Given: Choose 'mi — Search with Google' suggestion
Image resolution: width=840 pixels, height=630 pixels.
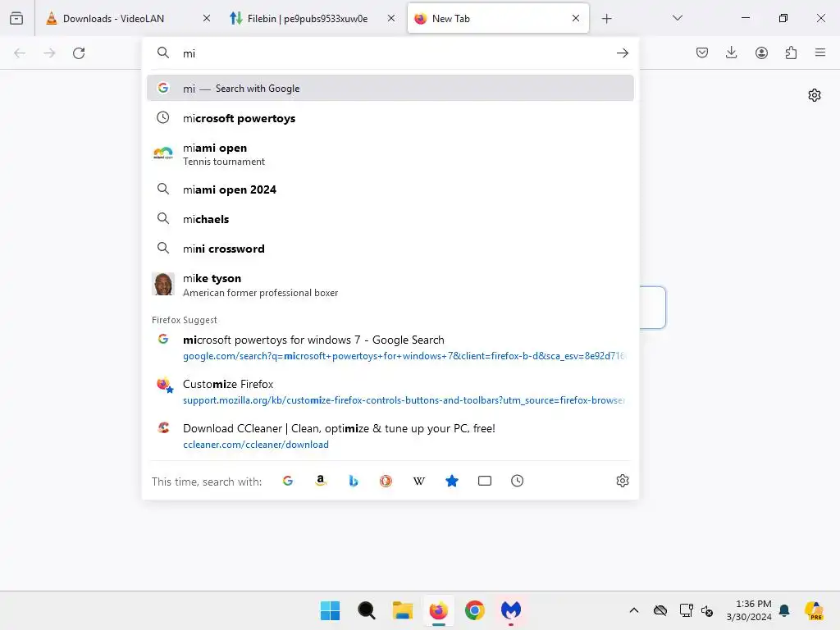Looking at the screenshot, I should click(390, 89).
